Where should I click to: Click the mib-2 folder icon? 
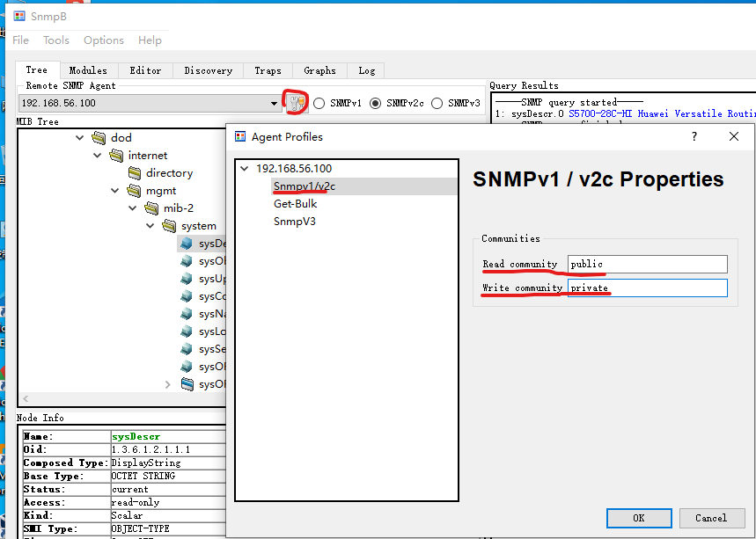(151, 208)
